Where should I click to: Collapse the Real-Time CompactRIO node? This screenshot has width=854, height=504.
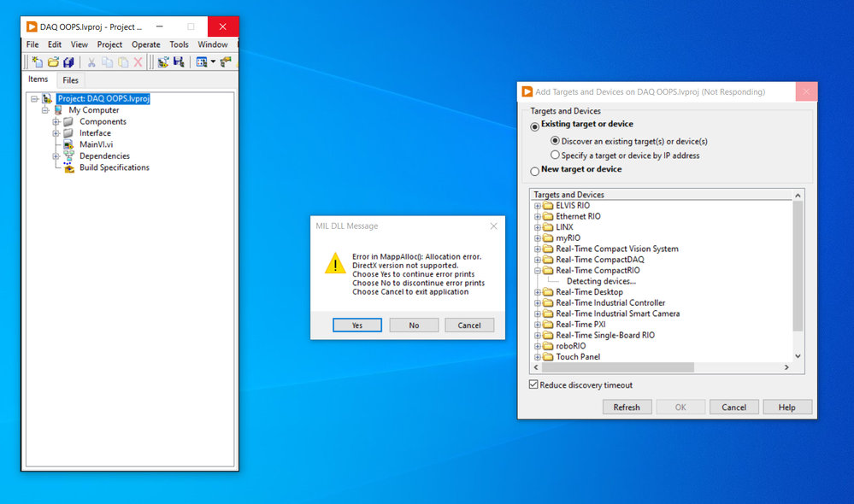click(x=538, y=271)
